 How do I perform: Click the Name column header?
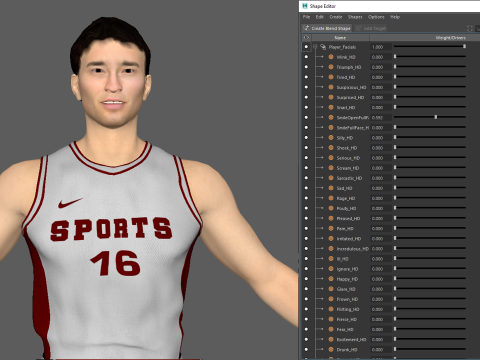click(x=340, y=38)
